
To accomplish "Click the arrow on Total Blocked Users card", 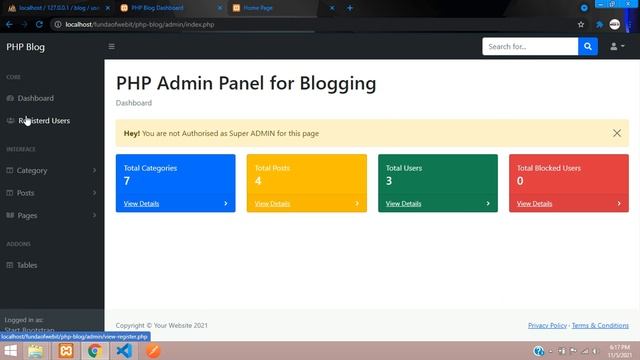I will 619,203.
